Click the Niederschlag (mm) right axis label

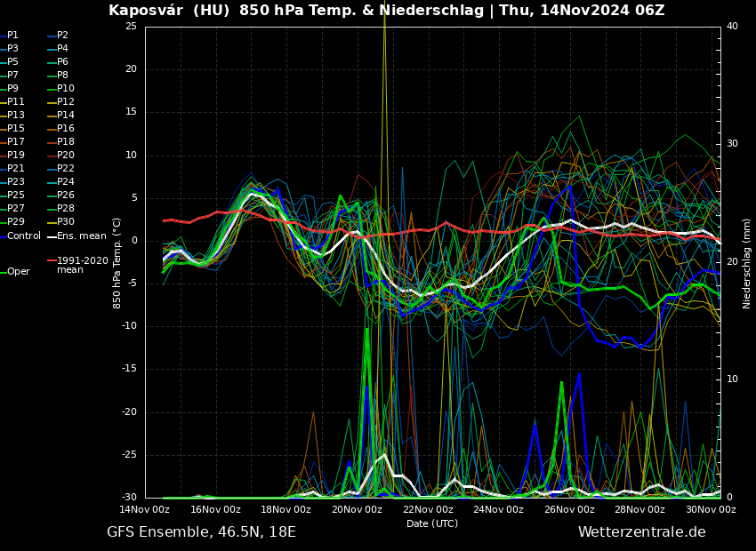tap(747, 262)
